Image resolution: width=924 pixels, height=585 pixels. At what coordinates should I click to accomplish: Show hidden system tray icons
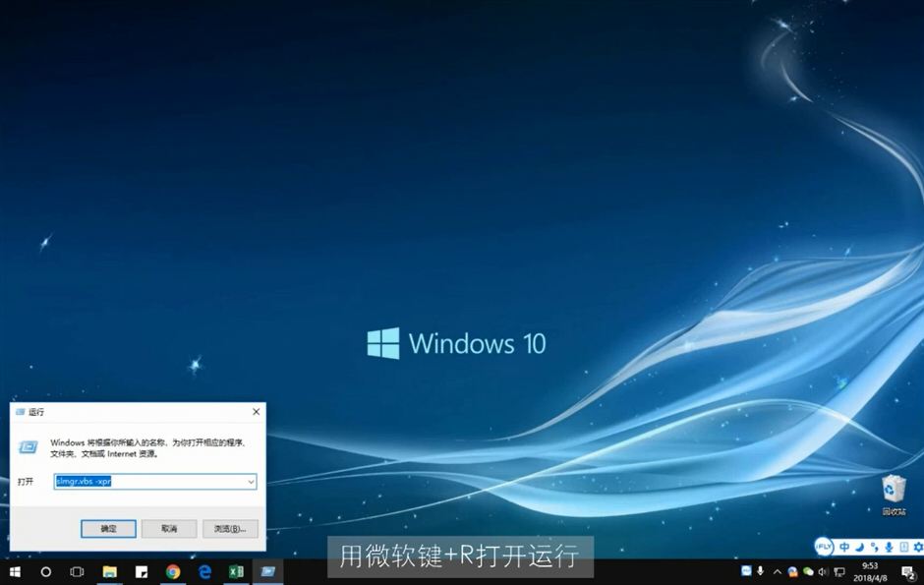coord(778,571)
